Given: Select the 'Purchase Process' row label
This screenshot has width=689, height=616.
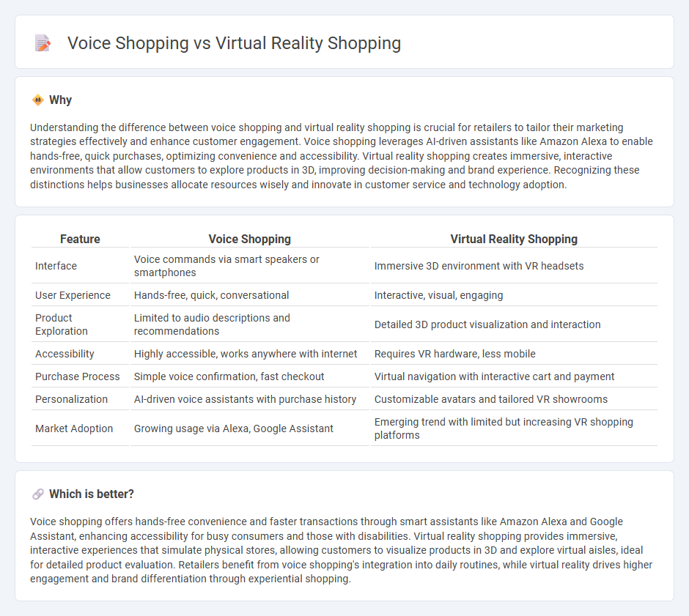Looking at the screenshot, I should click(78, 376).
